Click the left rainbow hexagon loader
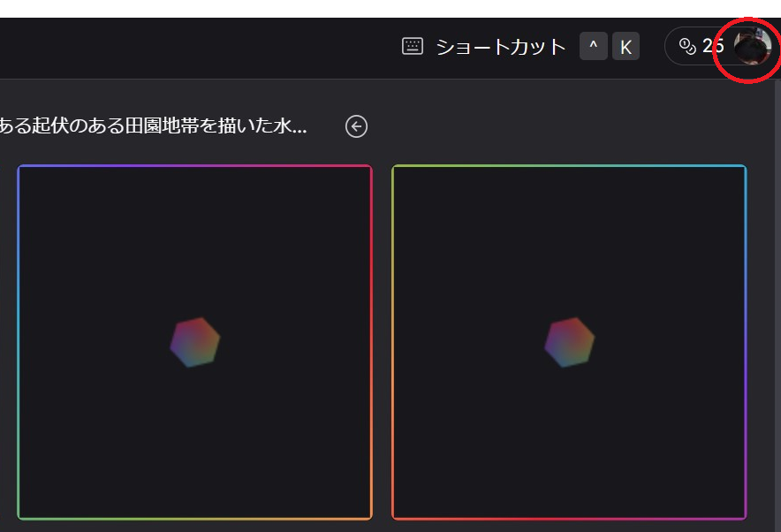The width and height of the screenshot is (781, 532). pyautogui.click(x=194, y=342)
